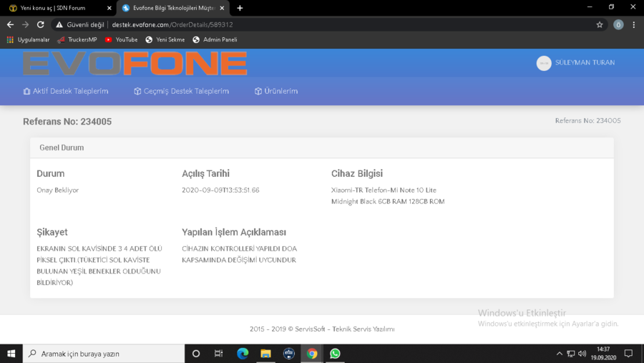Open Geçmiş Destek Taleplerim menu
This screenshot has height=363, width=644.
tap(182, 91)
